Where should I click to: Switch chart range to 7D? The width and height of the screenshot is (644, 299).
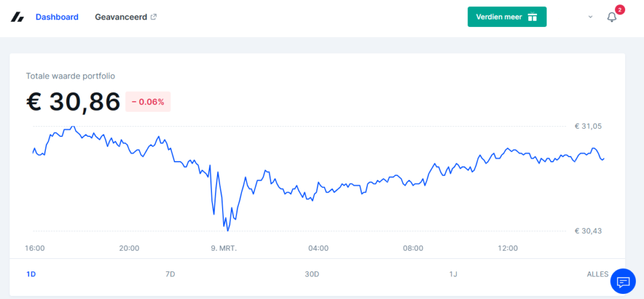point(170,274)
